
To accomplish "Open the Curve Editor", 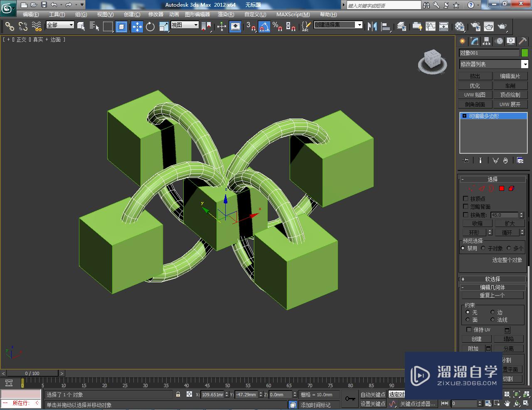I will point(431,26).
